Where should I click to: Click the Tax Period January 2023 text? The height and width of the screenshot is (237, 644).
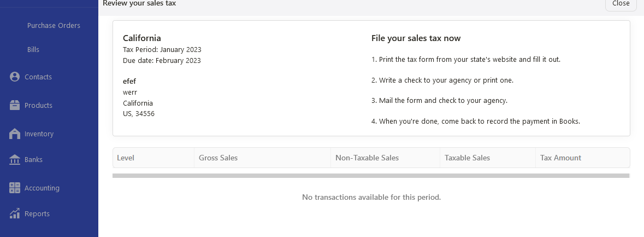tap(162, 50)
